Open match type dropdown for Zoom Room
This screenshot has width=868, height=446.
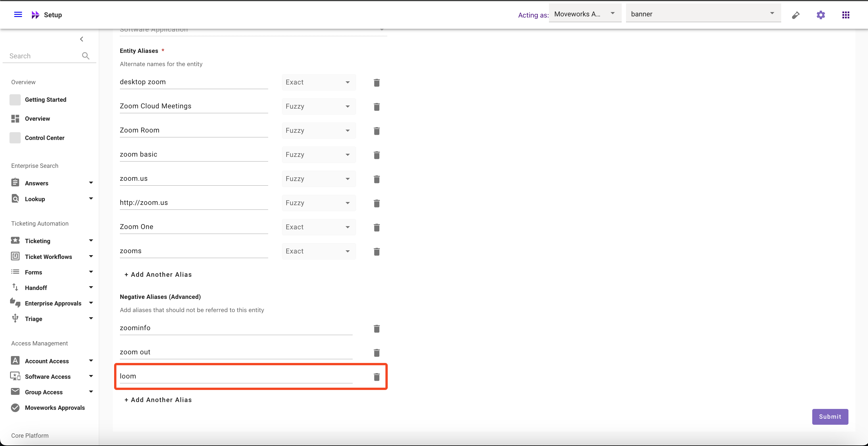click(318, 131)
